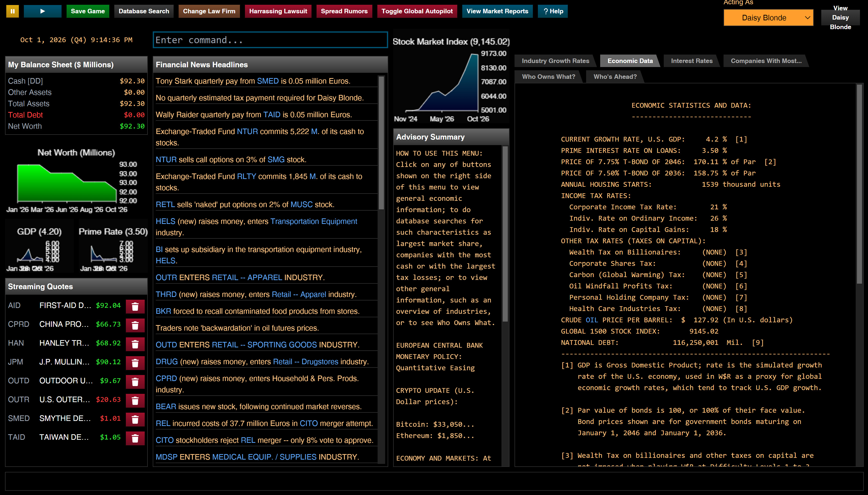Open View Market Reports
Screen dimensions: 868x495
point(497,11)
